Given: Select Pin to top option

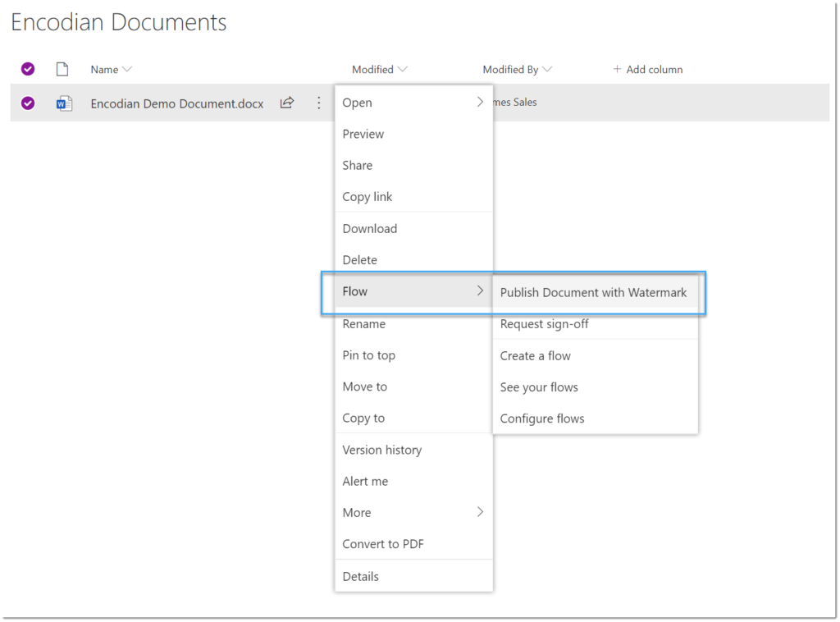Looking at the screenshot, I should (x=413, y=355).
